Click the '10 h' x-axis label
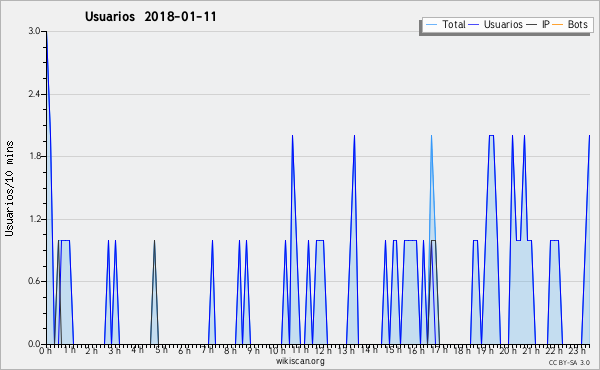 coord(277,351)
